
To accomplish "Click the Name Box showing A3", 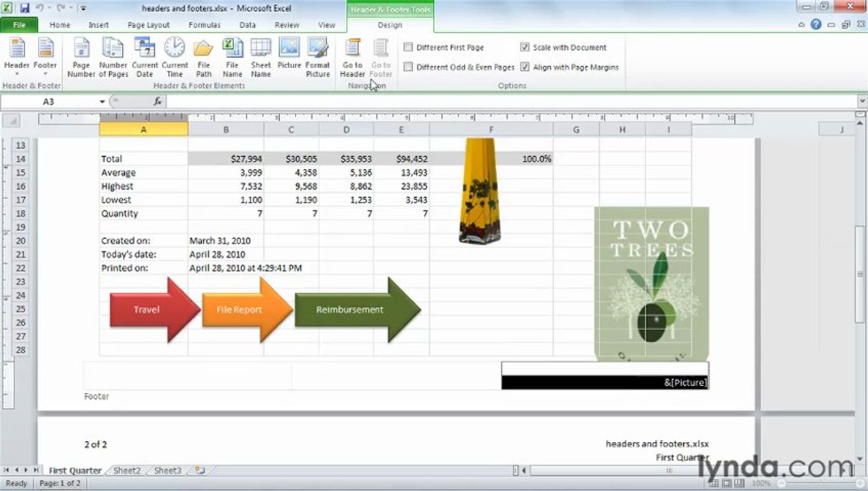I will [x=49, y=102].
